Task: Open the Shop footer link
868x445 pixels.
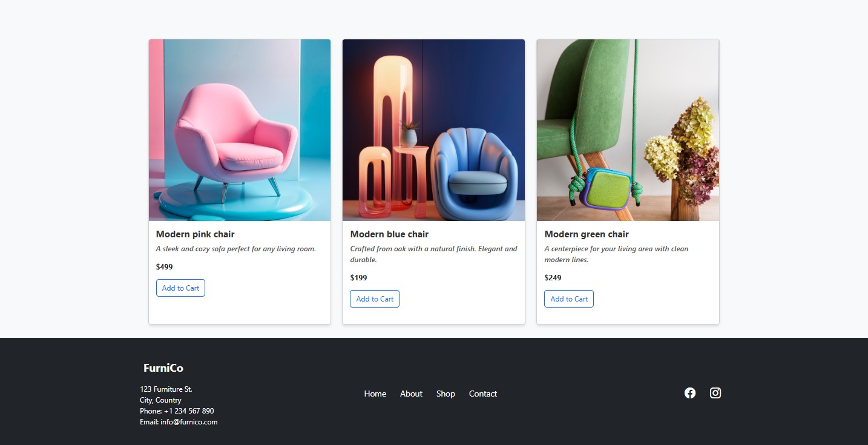Action: click(446, 394)
